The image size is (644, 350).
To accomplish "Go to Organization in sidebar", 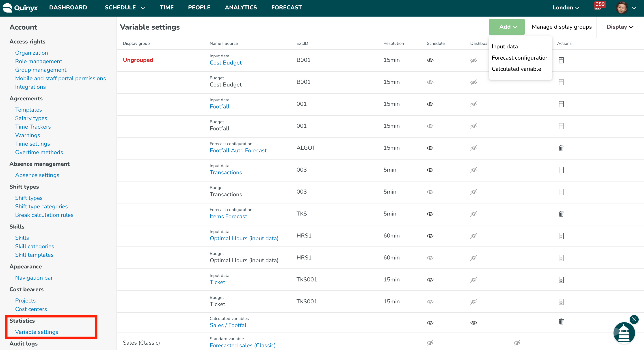I will click(32, 53).
